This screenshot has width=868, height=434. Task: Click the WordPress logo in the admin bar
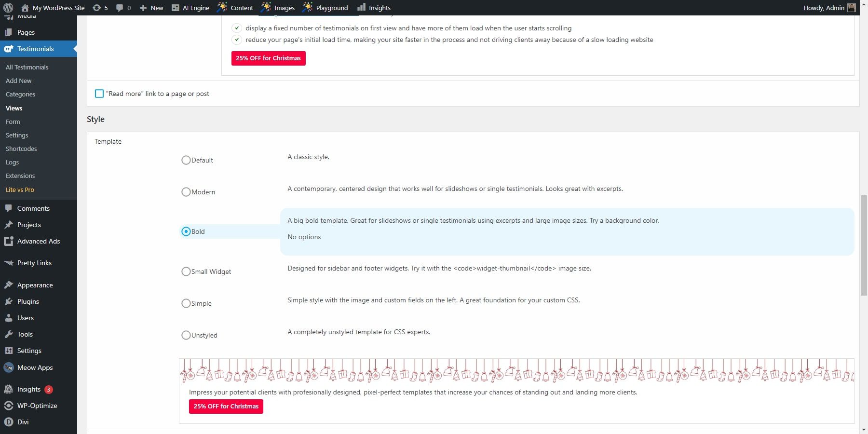pos(7,7)
